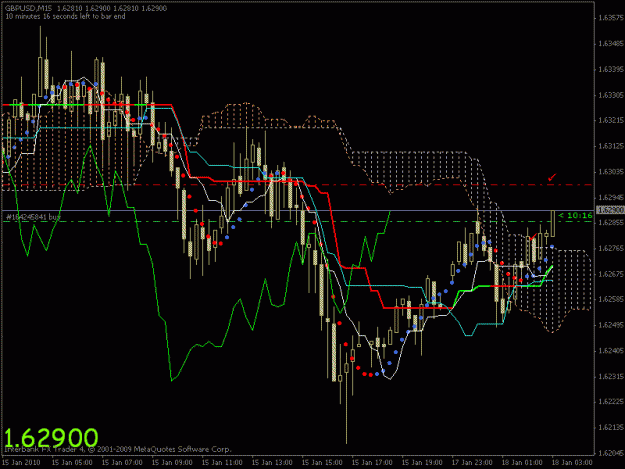Click the 1.63305 price axis label
Viewport: 625px width, 469px height.
pyautogui.click(x=611, y=95)
